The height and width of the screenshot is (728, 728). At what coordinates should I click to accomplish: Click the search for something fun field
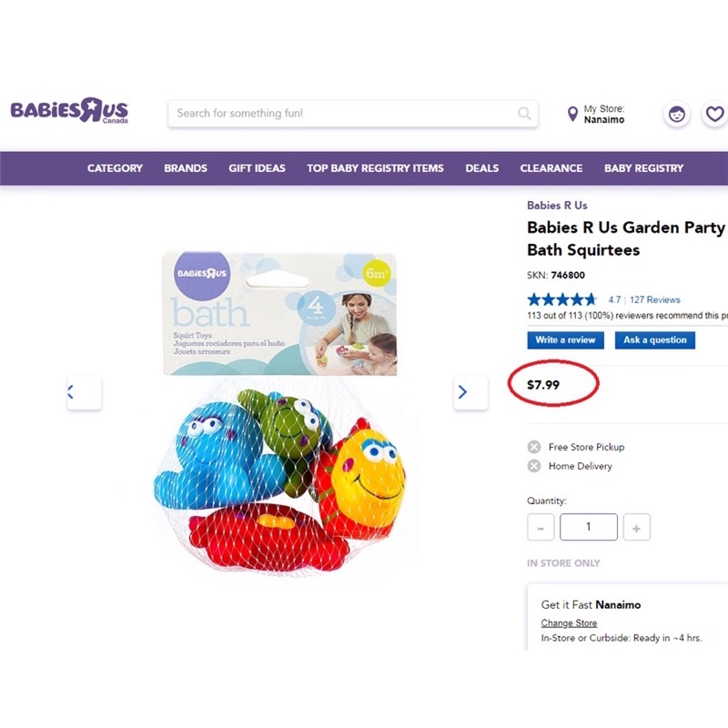[341, 114]
